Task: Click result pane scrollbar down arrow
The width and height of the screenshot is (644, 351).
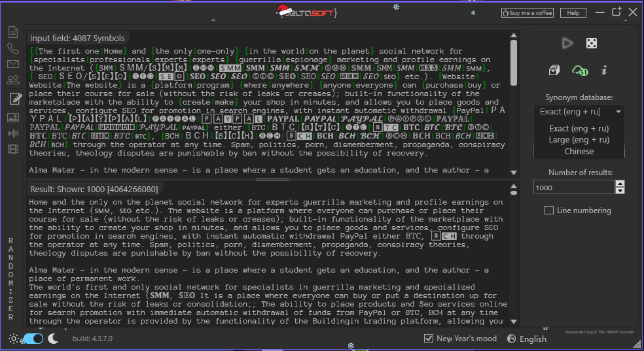Action: [x=513, y=322]
